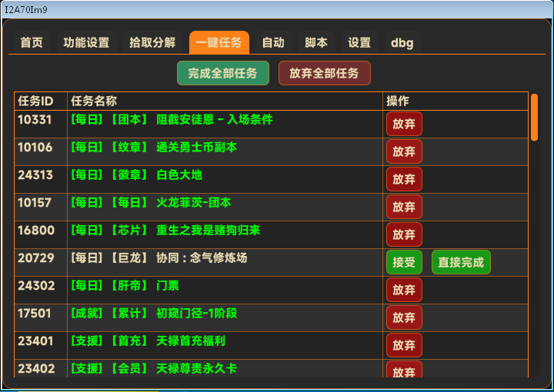Abandon task 23401 天禄首充福利
The width and height of the screenshot is (554, 392).
point(404,345)
